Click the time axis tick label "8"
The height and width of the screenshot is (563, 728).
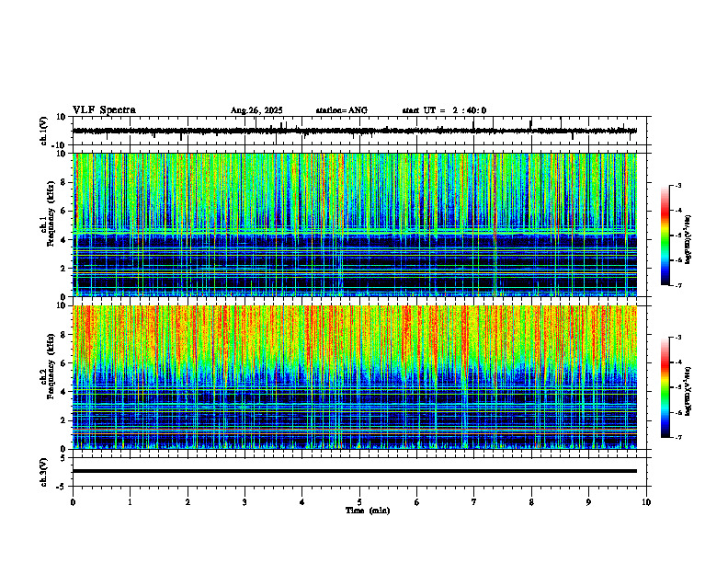pyautogui.click(x=531, y=502)
